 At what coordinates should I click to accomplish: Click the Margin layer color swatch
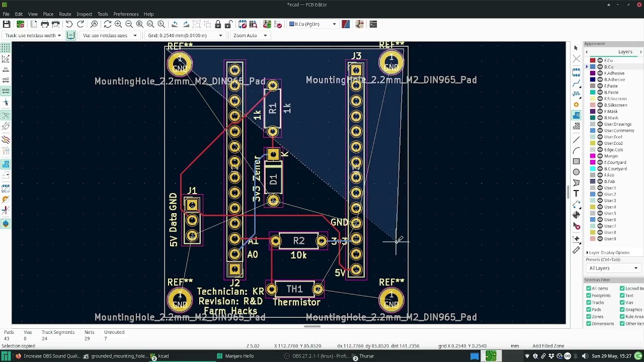pyautogui.click(x=593, y=156)
